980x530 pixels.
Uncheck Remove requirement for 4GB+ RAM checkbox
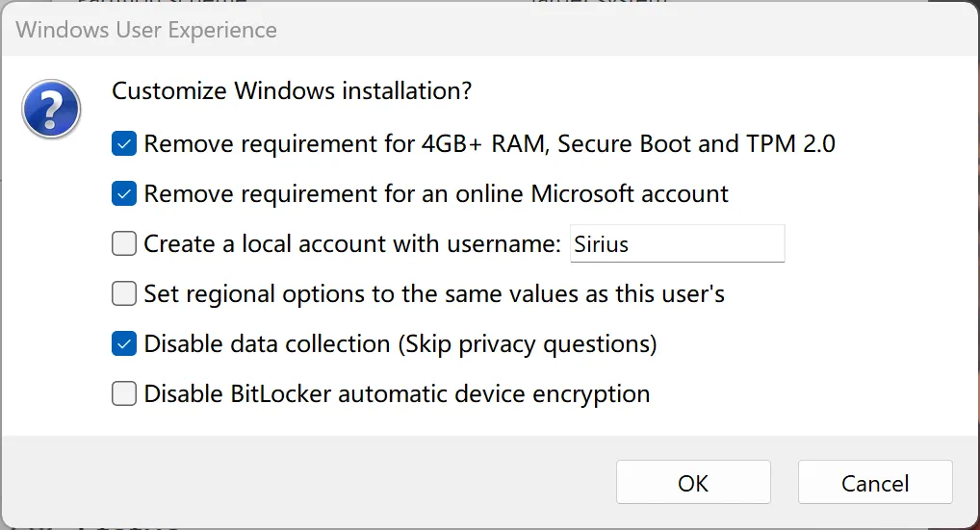click(124, 143)
